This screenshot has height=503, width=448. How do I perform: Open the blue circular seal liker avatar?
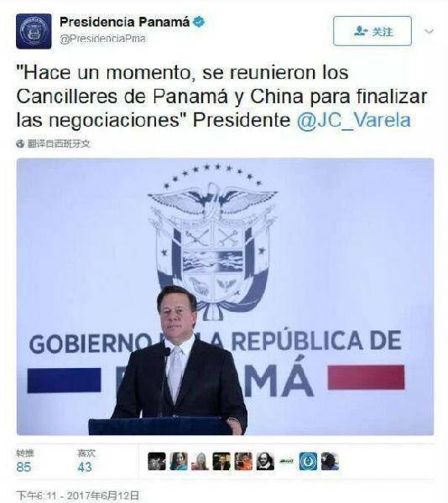308,461
